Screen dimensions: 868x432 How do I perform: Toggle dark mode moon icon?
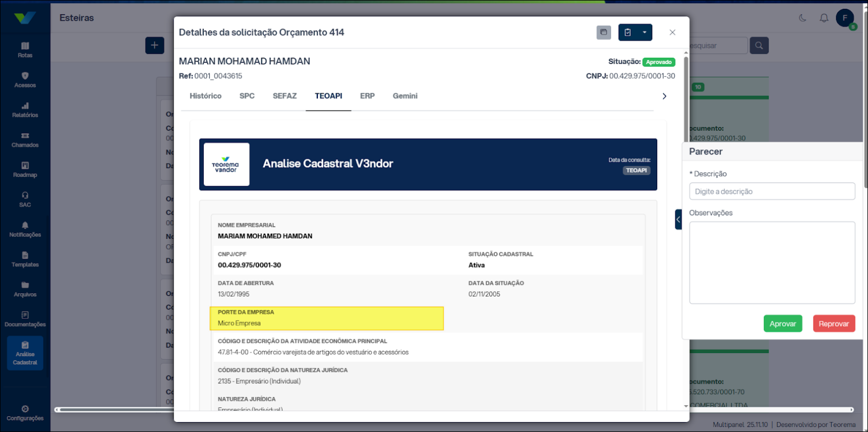[x=803, y=18]
